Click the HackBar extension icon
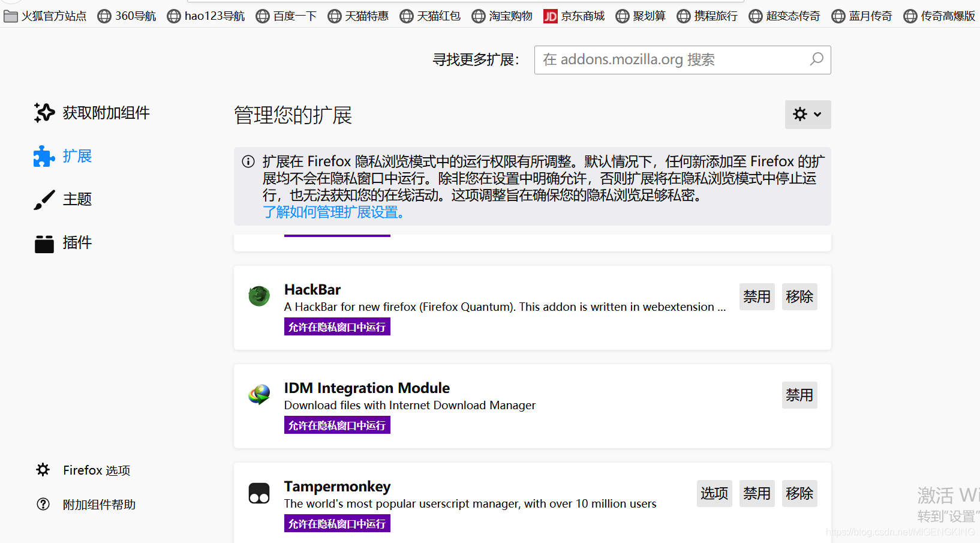This screenshot has height=543, width=980. [259, 296]
